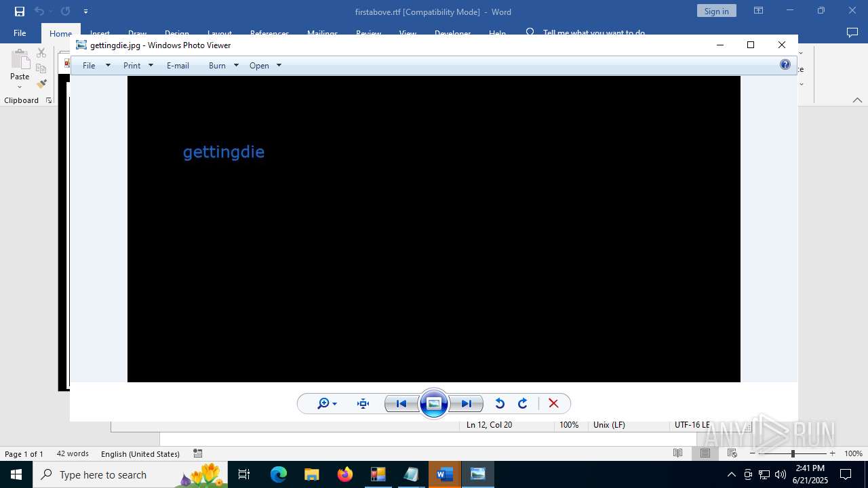Rotate the photo counterclockwise
Viewport: 868px width, 488px height.
point(500,404)
